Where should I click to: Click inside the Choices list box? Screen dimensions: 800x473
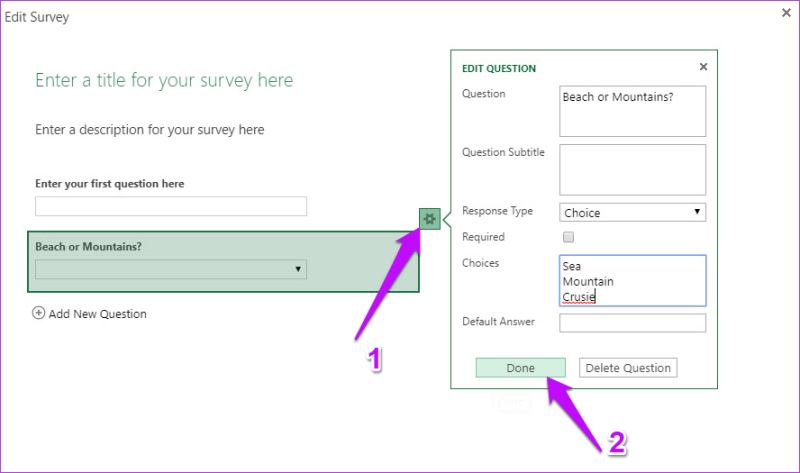pos(632,281)
